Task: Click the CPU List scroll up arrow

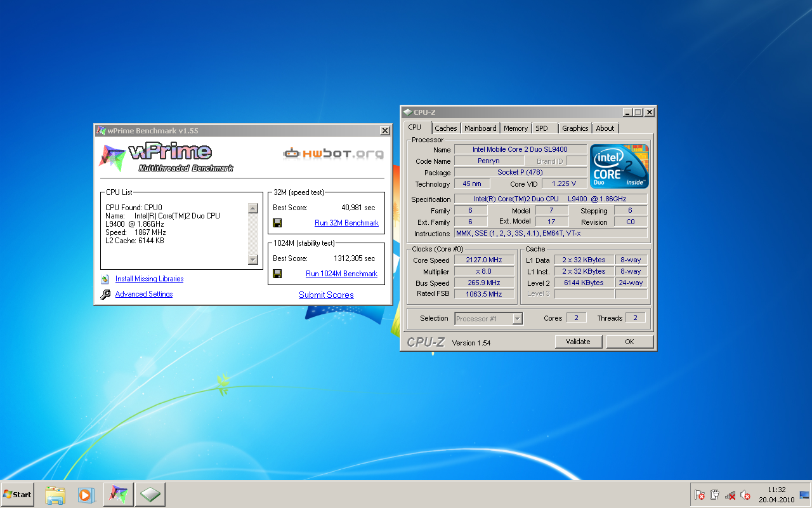Action: coord(253,208)
